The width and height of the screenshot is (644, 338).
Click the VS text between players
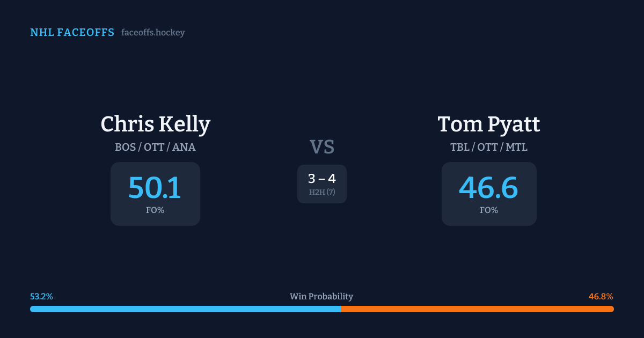pos(322,147)
